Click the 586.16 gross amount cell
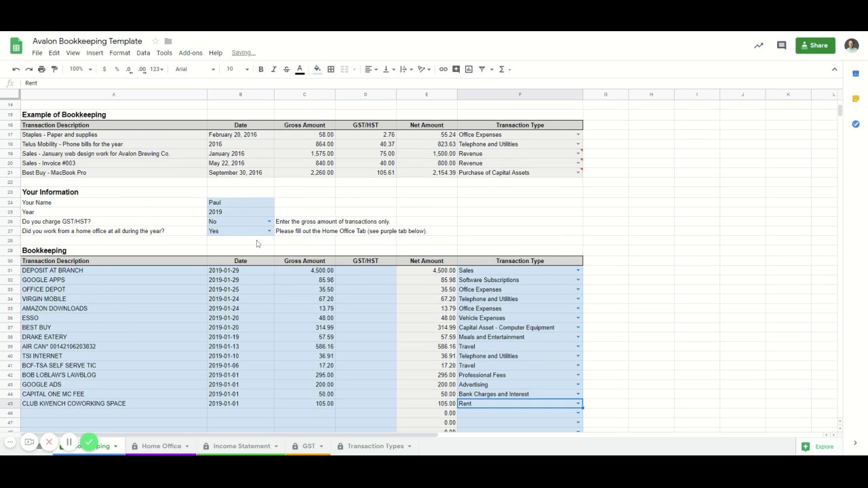This screenshot has height=488, width=868. tap(304, 346)
